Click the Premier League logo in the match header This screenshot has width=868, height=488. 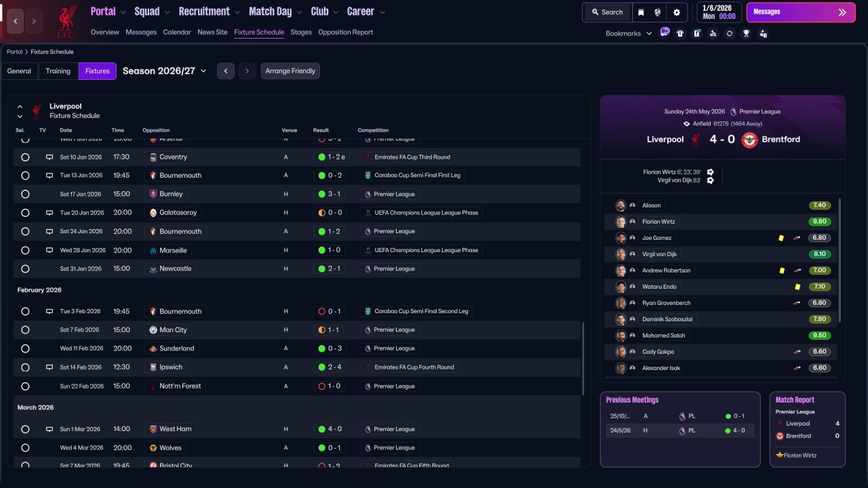coord(733,112)
